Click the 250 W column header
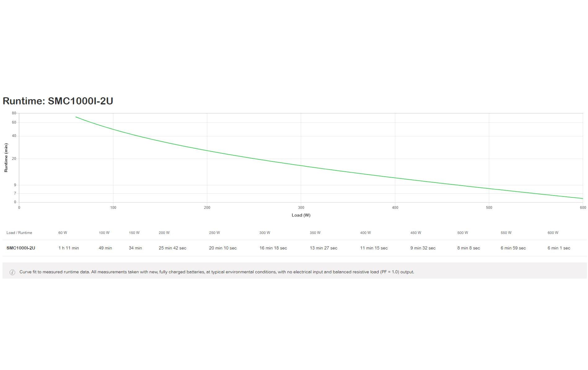Image resolution: width=588 pixels, height=370 pixels. coord(214,233)
